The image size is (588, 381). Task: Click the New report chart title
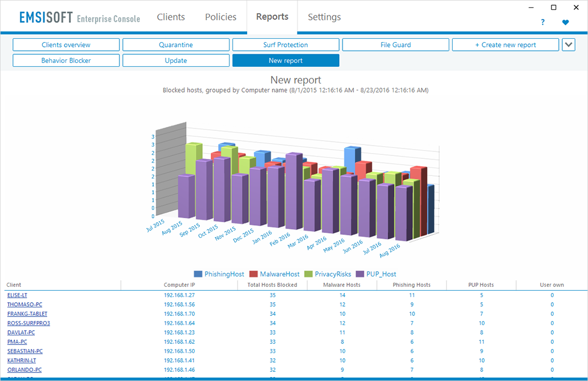point(296,80)
